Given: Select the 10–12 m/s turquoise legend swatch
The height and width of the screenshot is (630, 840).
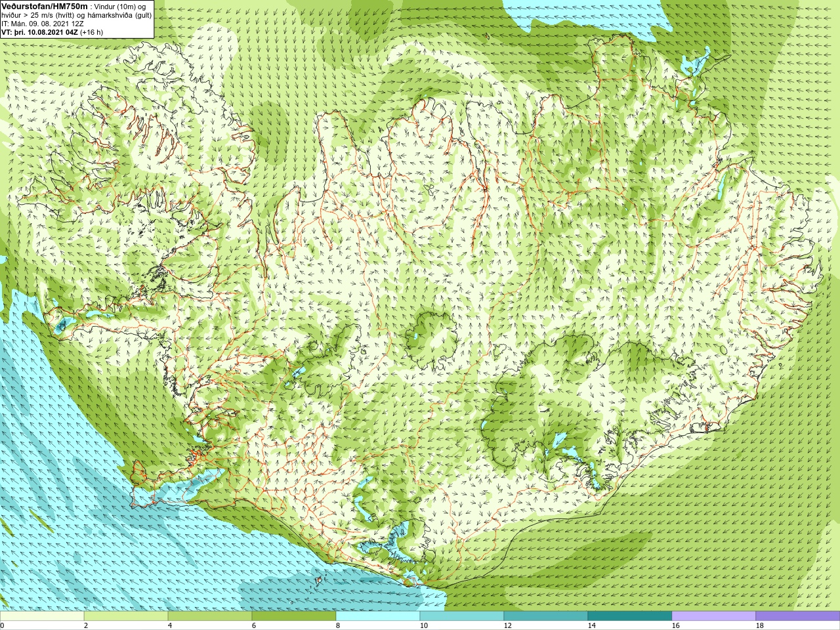Looking at the screenshot, I should 462,616.
